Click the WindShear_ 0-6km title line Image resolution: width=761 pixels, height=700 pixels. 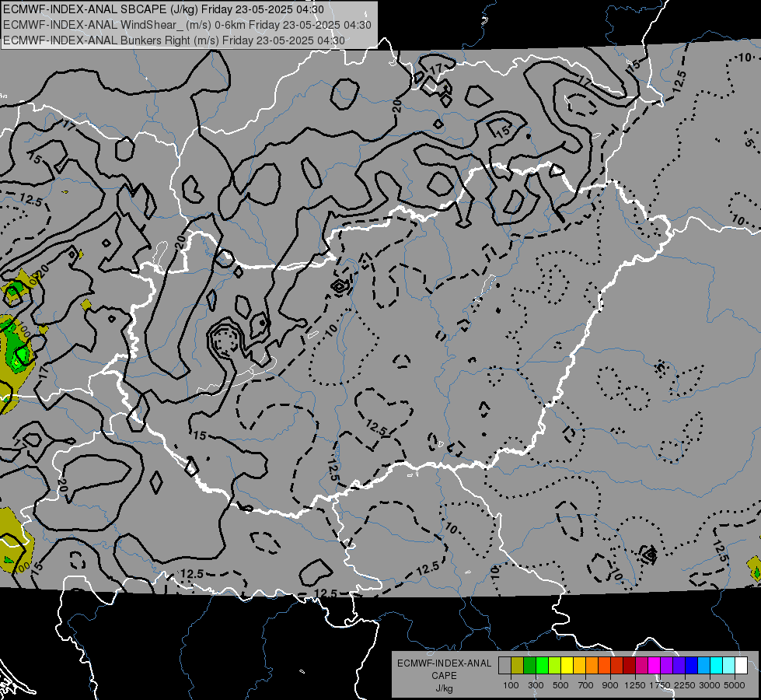(187, 25)
